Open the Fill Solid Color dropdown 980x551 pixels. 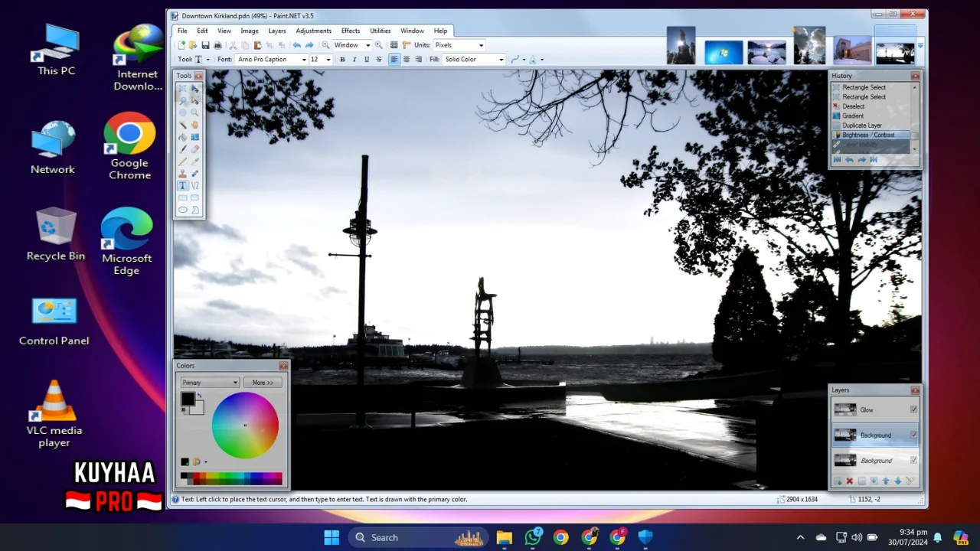501,60
